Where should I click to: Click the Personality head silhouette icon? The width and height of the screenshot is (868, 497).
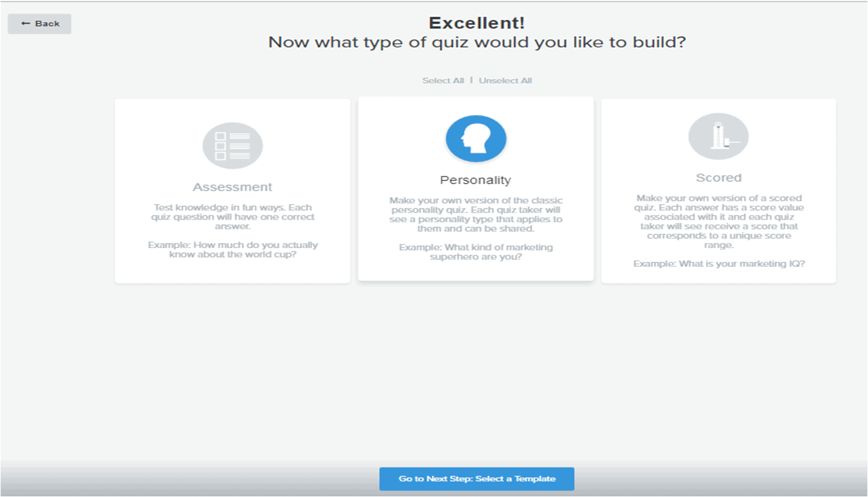(x=476, y=139)
